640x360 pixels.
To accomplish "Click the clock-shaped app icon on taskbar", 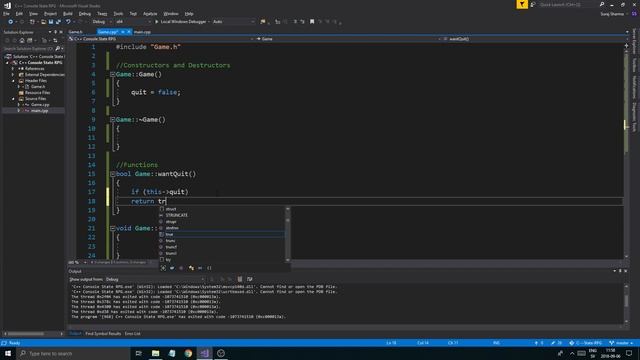I will click(221, 353).
